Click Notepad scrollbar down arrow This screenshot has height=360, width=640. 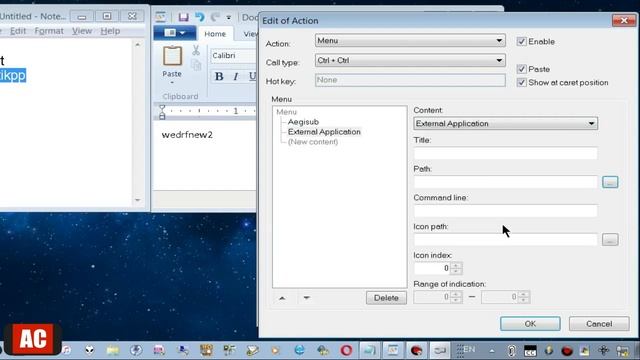tap(138, 200)
